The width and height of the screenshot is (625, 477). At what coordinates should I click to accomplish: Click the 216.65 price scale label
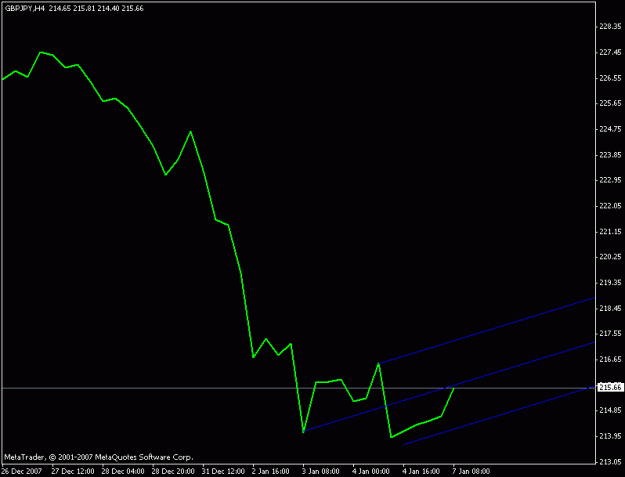pos(610,359)
